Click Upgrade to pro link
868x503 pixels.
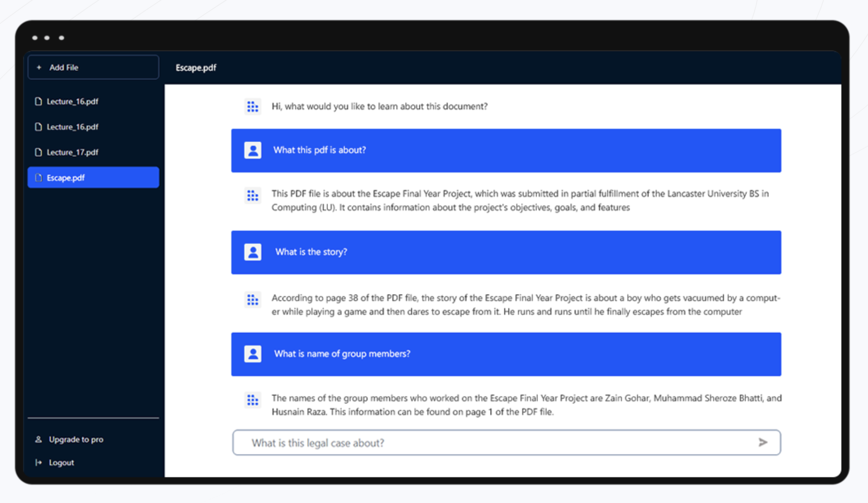pyautogui.click(x=76, y=439)
